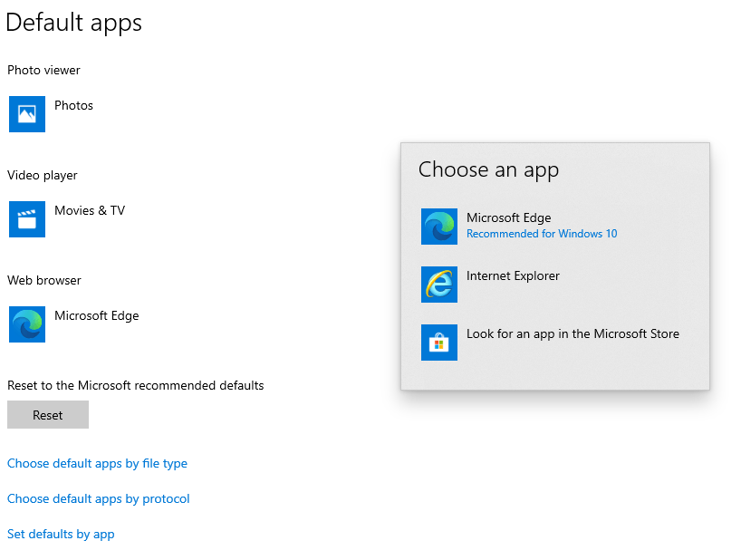
Task: Click the Choose an app popup title
Action: 488,170
